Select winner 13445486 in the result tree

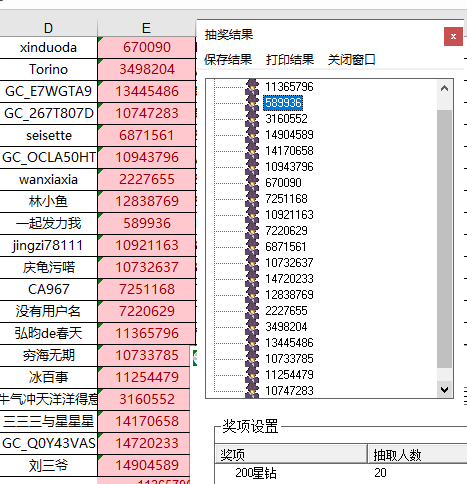[289, 343]
